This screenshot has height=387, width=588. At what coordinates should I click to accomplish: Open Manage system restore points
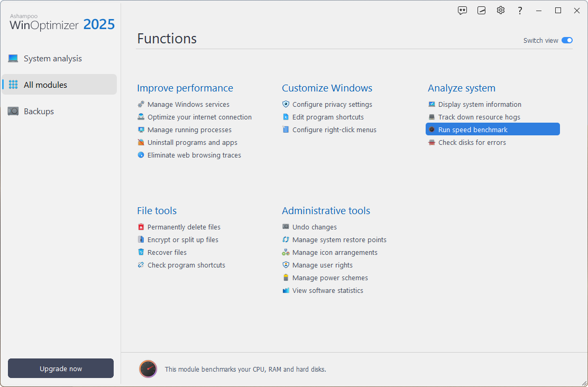coord(339,240)
